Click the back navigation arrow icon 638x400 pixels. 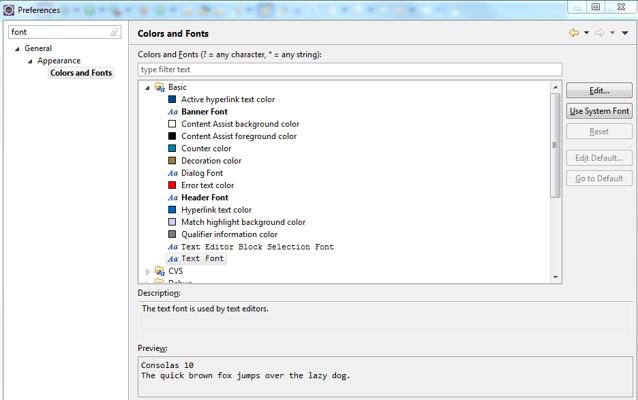click(574, 33)
